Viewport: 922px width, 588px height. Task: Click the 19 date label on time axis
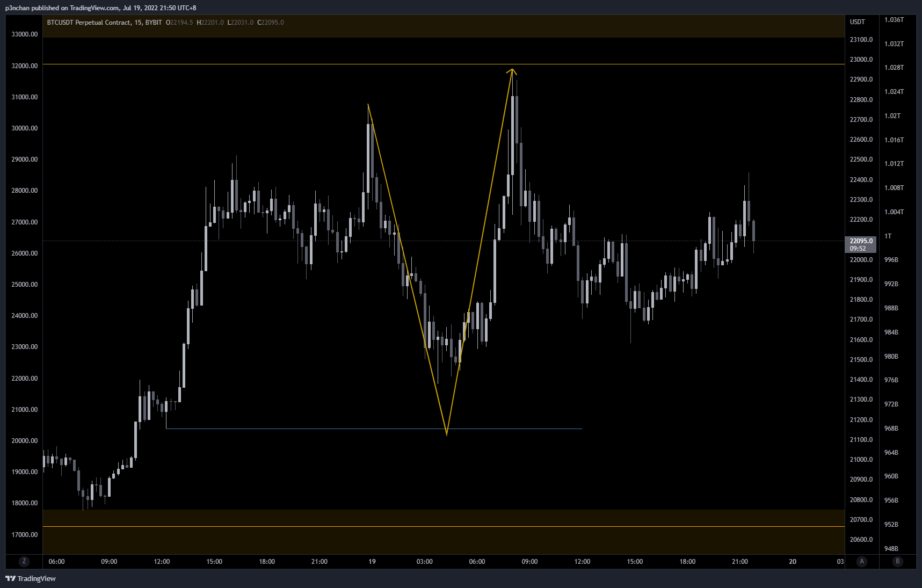pyautogui.click(x=372, y=562)
